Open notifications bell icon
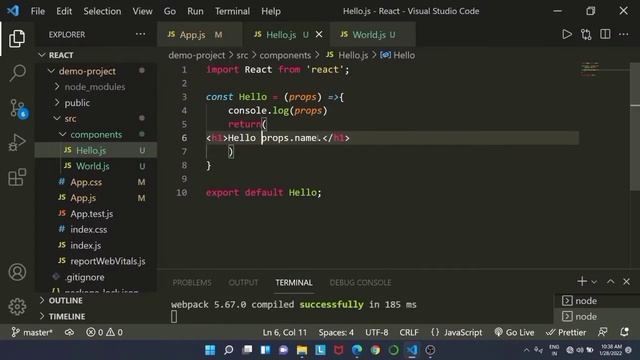This screenshot has width=640, height=360. click(x=624, y=332)
